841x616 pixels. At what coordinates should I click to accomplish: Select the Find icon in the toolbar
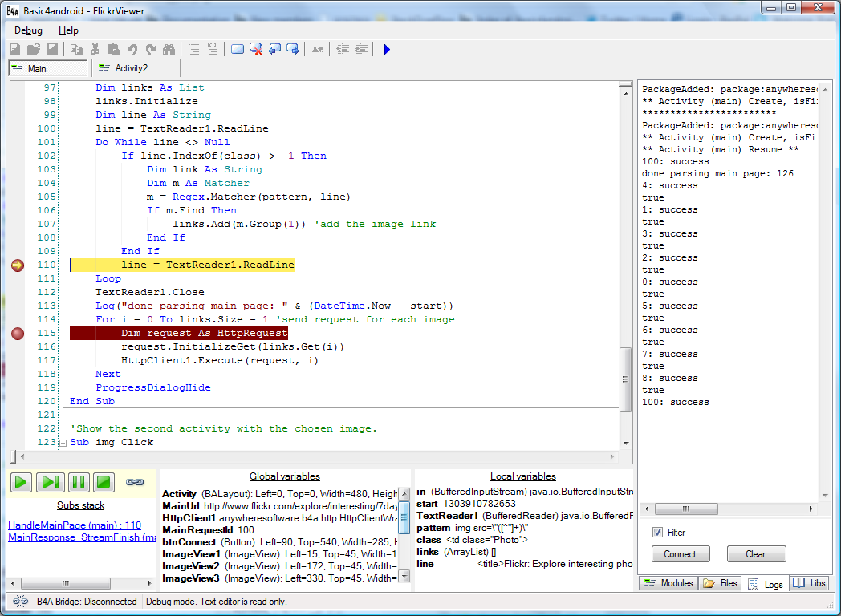[168, 49]
